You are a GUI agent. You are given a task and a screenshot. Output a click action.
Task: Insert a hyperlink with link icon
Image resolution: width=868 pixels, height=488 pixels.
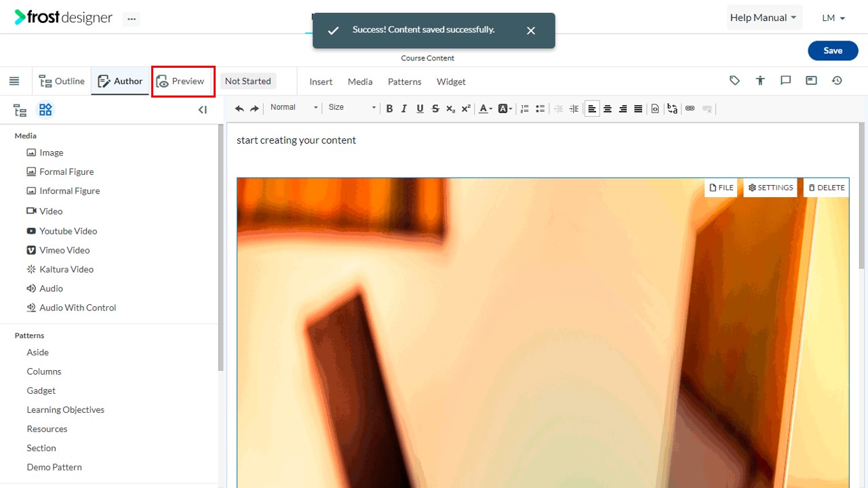pyautogui.click(x=690, y=108)
